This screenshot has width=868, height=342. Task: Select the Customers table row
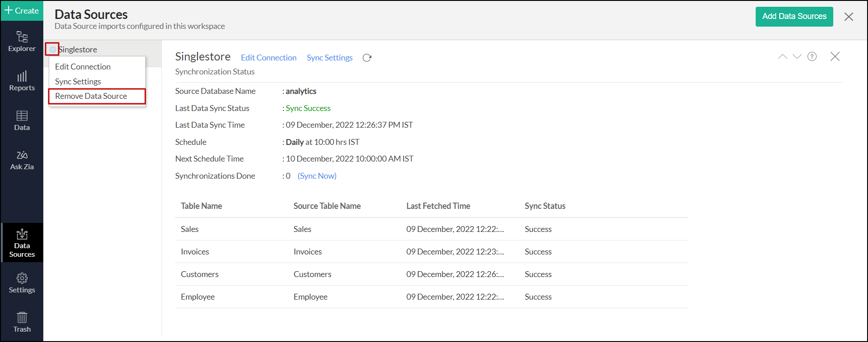(x=200, y=274)
